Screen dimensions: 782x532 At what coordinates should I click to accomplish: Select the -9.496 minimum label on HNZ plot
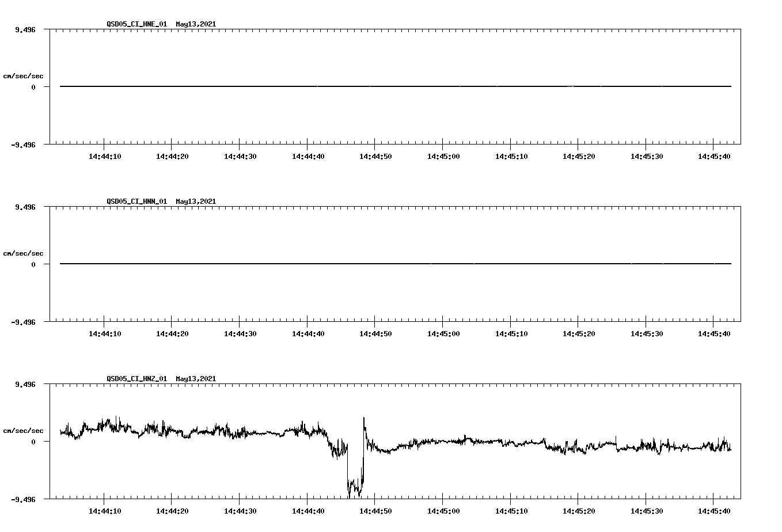[x=24, y=500]
